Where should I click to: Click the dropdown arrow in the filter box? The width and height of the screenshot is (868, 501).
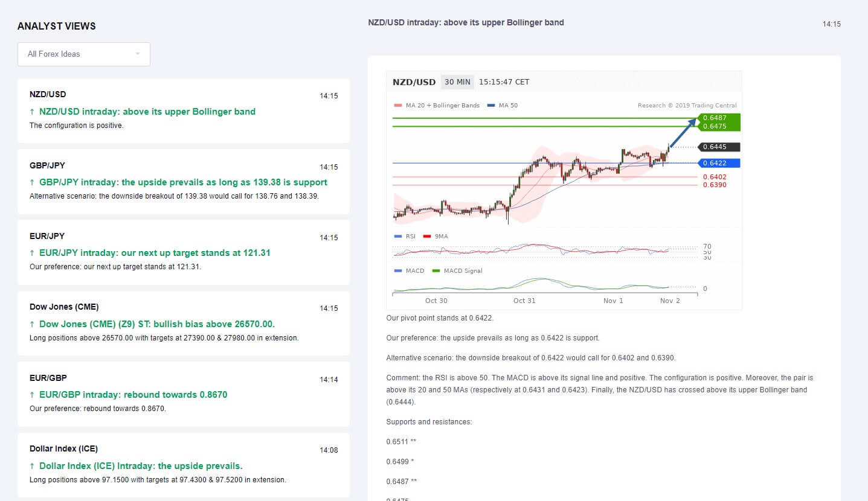(x=138, y=54)
